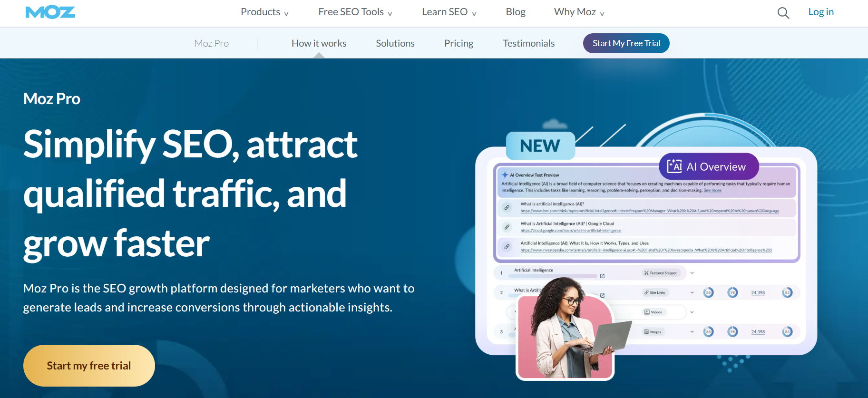868x398 pixels.
Task: Expand the Images row chevron
Action: (x=692, y=331)
